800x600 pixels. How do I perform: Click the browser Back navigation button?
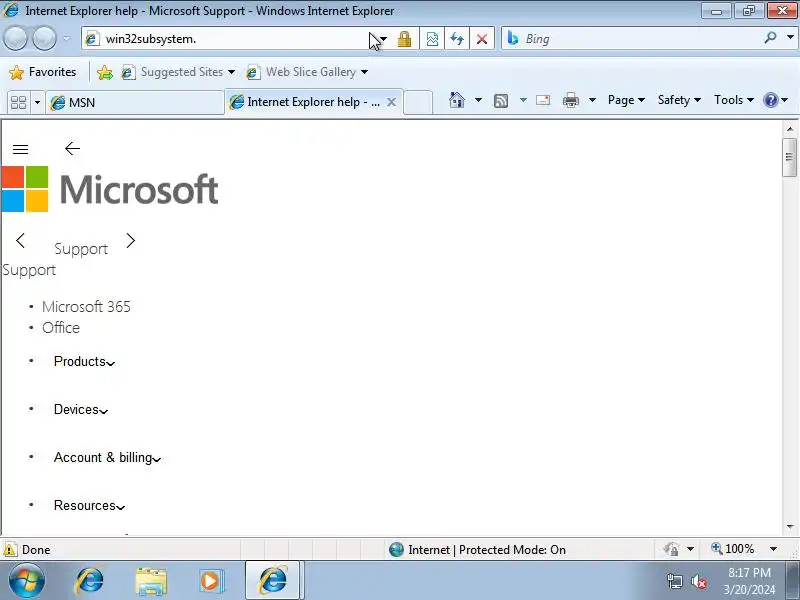pos(15,39)
